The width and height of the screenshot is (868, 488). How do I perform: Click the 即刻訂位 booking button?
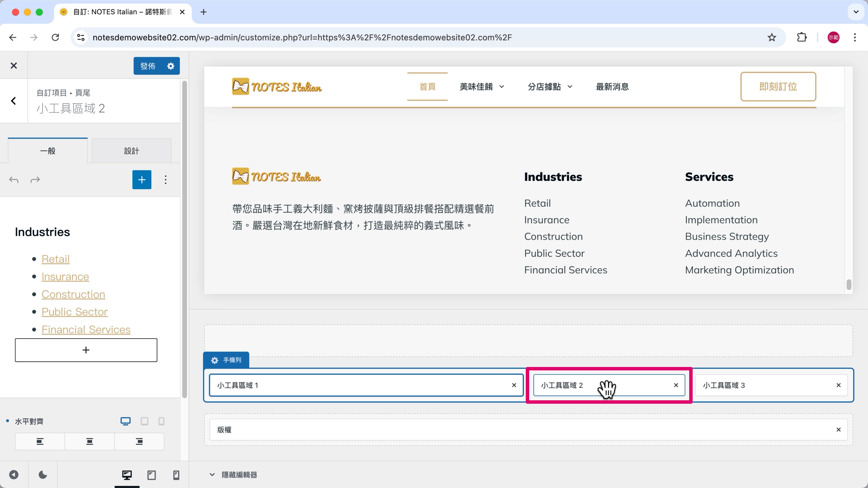click(x=778, y=87)
